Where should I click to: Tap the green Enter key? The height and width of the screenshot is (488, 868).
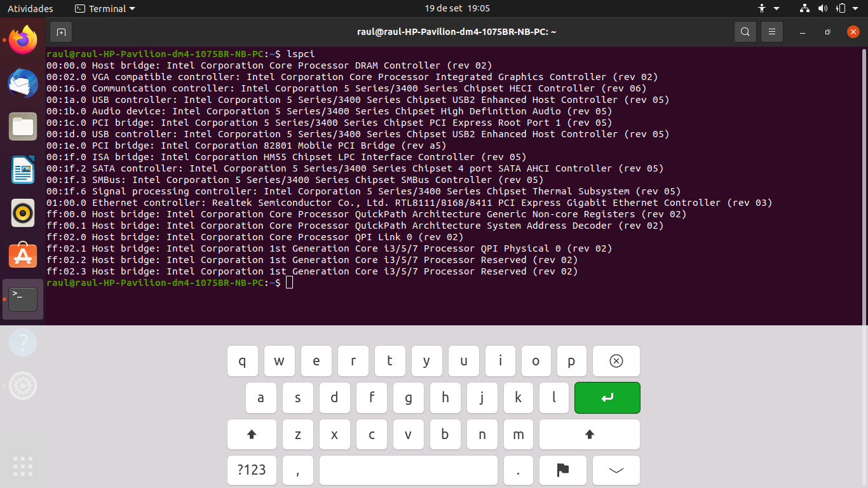point(607,398)
